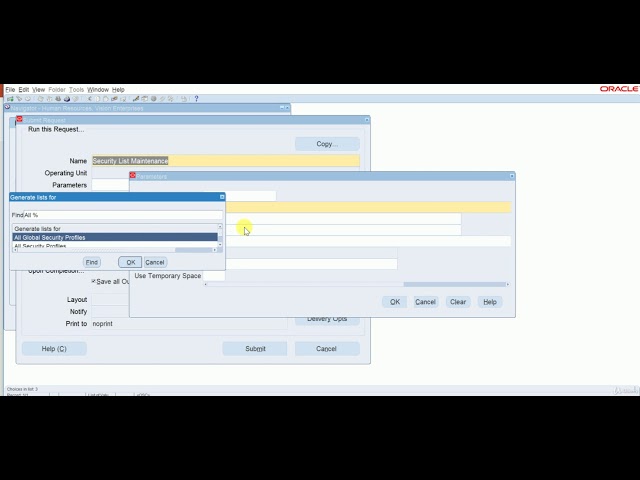The width and height of the screenshot is (640, 480).
Task: Click the Save toolbar icon
Action: 40,99
